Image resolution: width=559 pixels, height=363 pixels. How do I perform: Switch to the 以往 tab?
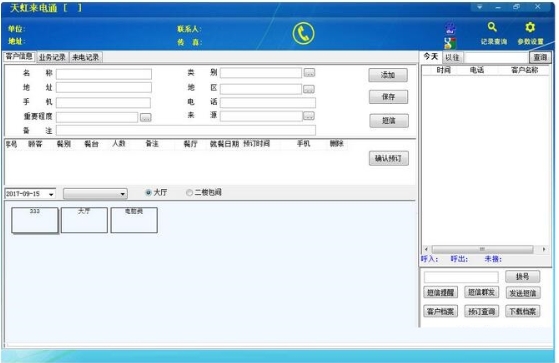tap(452, 57)
